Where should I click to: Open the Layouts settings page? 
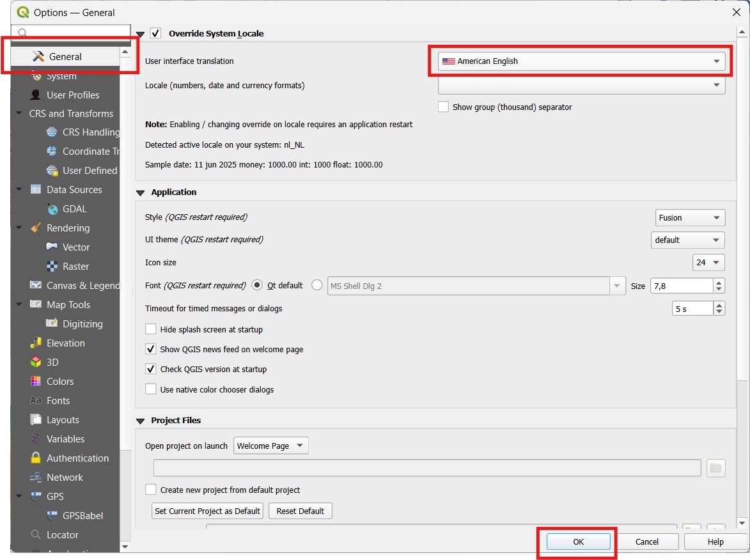[x=63, y=420]
